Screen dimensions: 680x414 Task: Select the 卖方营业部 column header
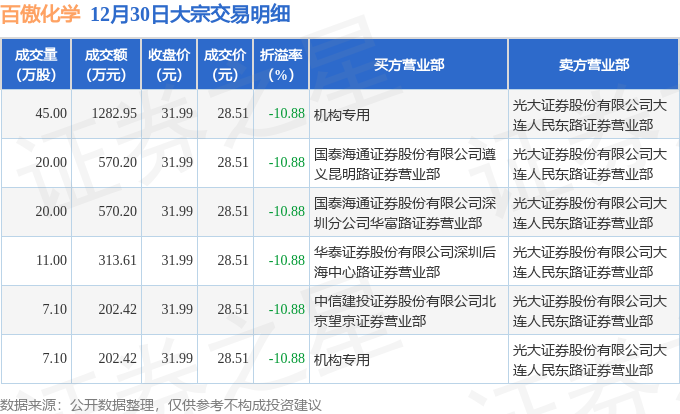pos(594,65)
